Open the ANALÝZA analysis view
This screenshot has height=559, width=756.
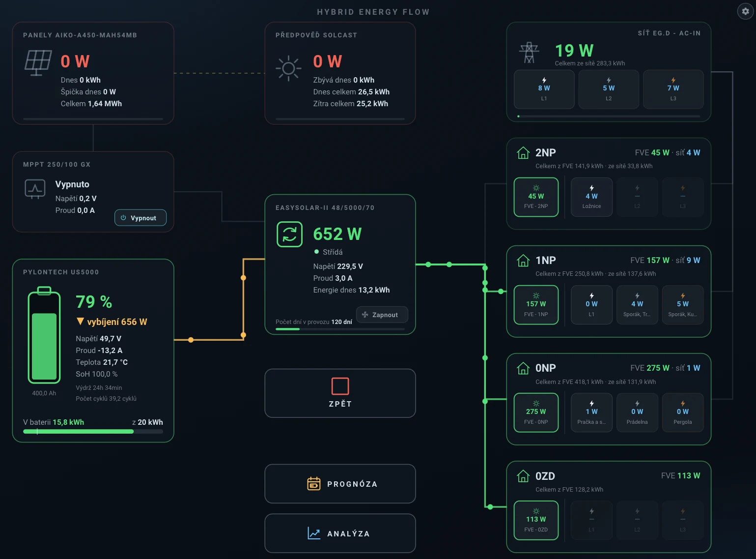[340, 533]
